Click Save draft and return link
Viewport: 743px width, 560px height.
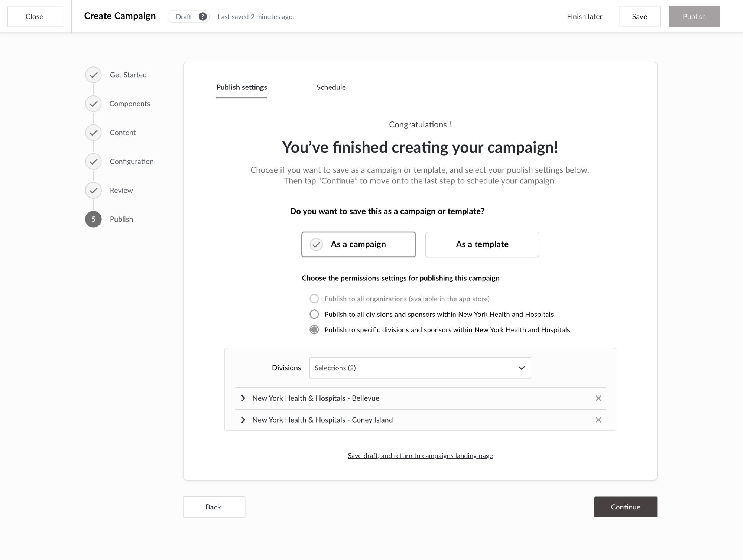(420, 456)
